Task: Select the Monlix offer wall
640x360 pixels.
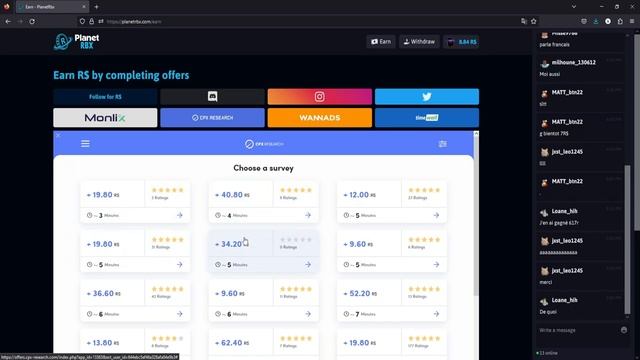Action: pos(105,118)
